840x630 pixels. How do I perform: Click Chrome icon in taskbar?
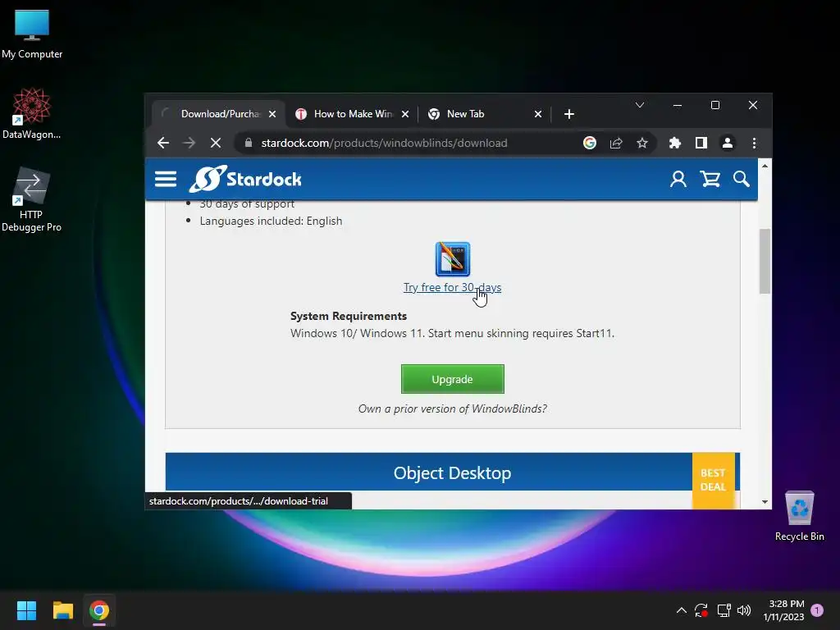(x=99, y=610)
